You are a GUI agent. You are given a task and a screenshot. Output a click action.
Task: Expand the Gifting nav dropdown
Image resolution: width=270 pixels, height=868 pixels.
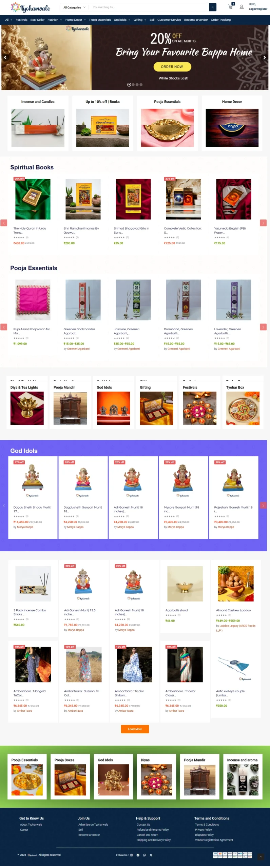[x=140, y=20]
